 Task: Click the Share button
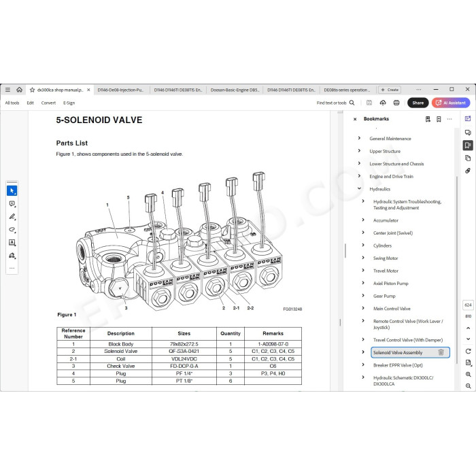(x=418, y=103)
